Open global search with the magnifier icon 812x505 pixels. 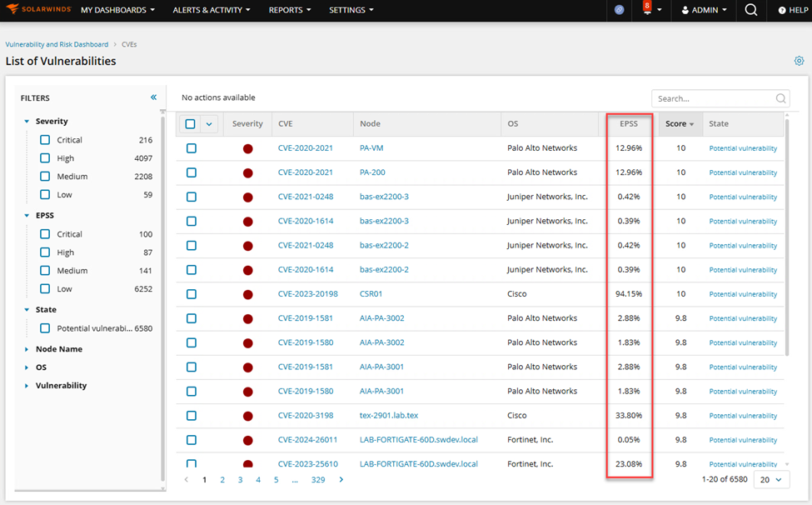750,11
